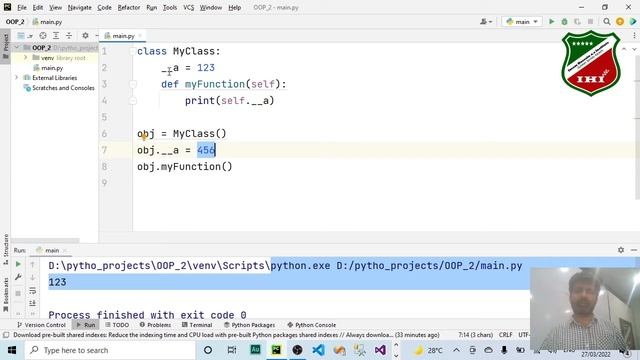The height and width of the screenshot is (360, 640).
Task: Open the Refactor menu
Action: click(x=129, y=7)
